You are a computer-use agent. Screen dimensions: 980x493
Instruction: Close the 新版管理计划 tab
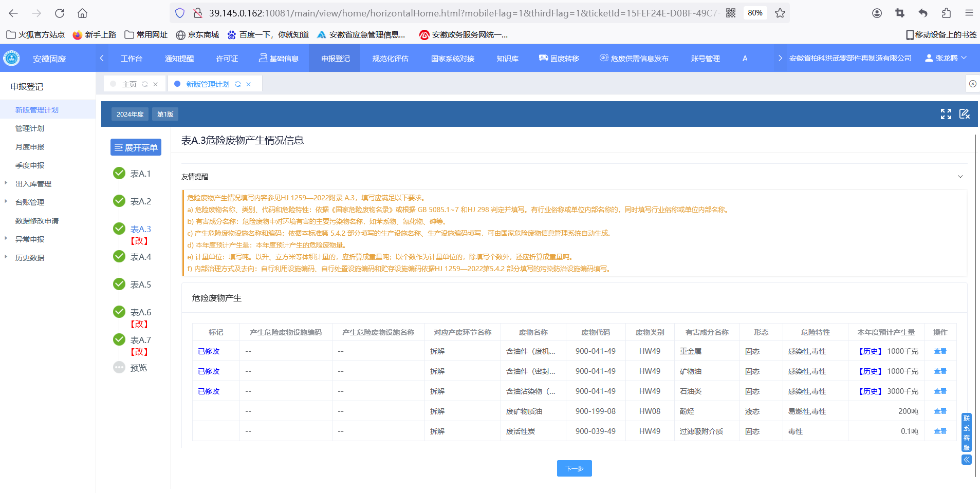[x=249, y=84]
